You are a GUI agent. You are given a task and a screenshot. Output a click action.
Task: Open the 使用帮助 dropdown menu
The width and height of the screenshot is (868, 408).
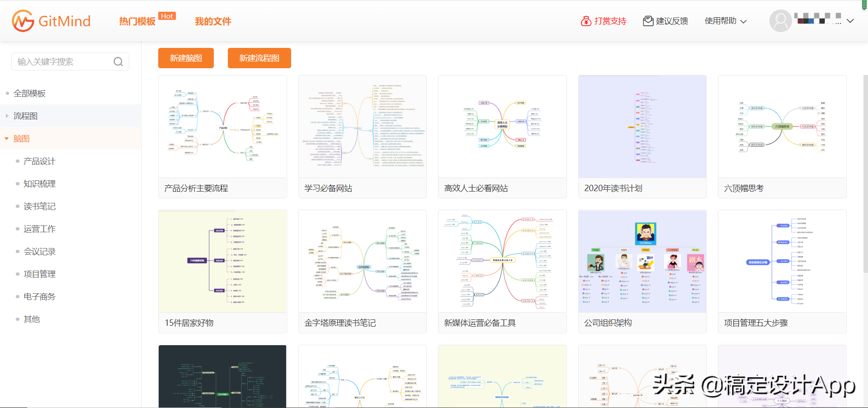point(725,21)
